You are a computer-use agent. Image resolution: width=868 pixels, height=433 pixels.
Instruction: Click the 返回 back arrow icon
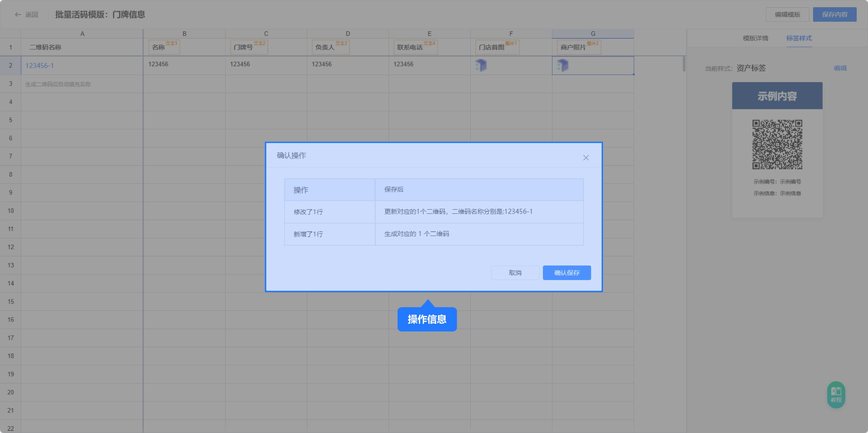[x=18, y=15]
